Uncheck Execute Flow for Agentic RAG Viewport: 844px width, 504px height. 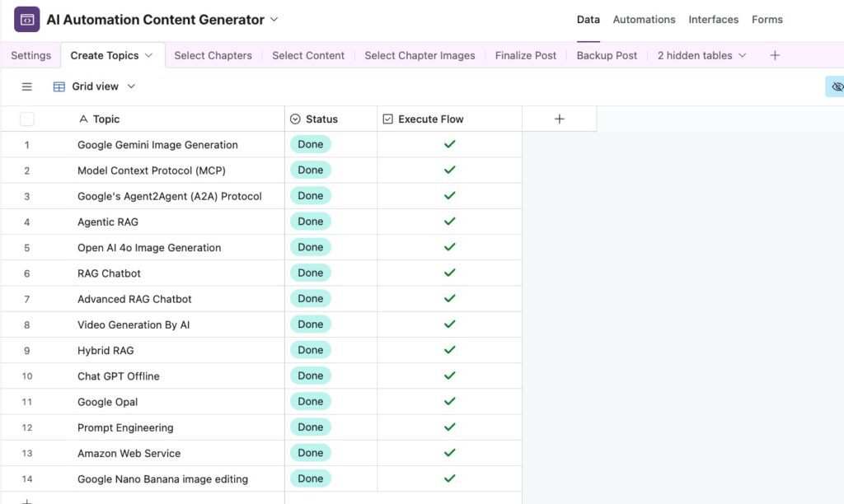click(449, 222)
